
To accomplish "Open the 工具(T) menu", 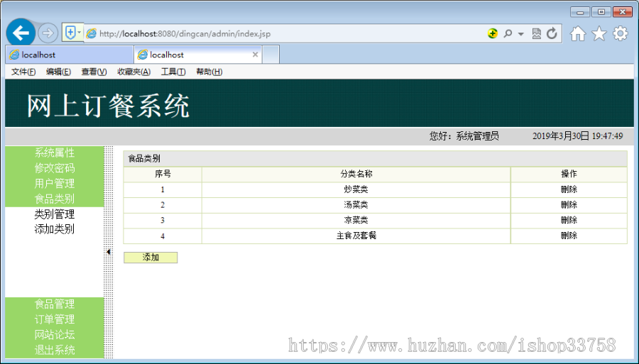I will [173, 72].
